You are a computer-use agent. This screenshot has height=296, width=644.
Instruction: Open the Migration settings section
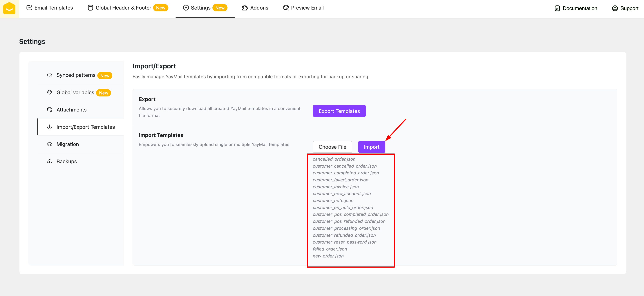(x=68, y=144)
